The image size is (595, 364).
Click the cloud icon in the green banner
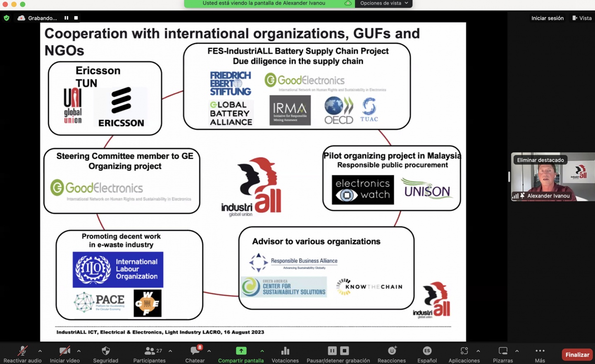(x=348, y=3)
